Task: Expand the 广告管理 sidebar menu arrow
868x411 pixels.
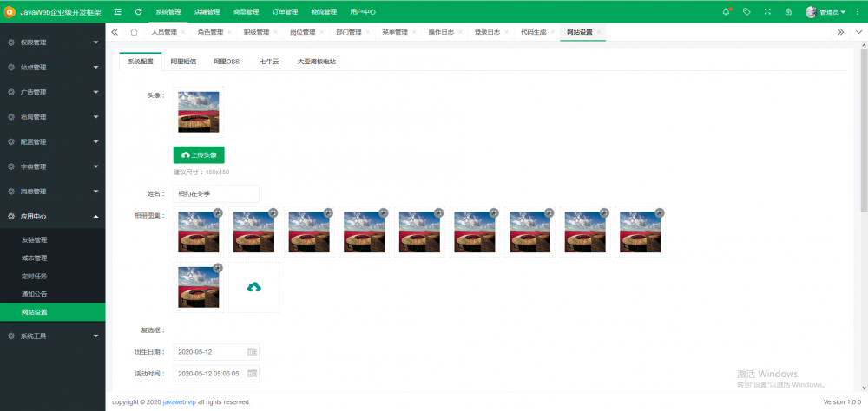Action: pos(95,93)
